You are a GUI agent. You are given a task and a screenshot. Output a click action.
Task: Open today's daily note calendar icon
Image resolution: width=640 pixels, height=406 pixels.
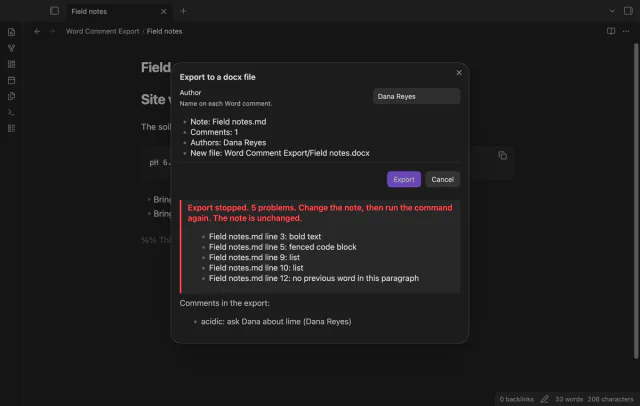click(11, 80)
